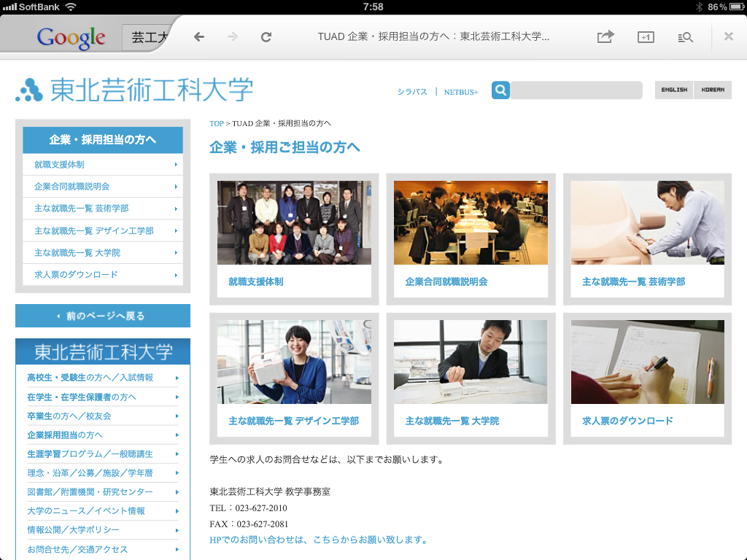The width and height of the screenshot is (747, 560).
Task: Open group staff photo for 就職支援体制
Action: 294,222
